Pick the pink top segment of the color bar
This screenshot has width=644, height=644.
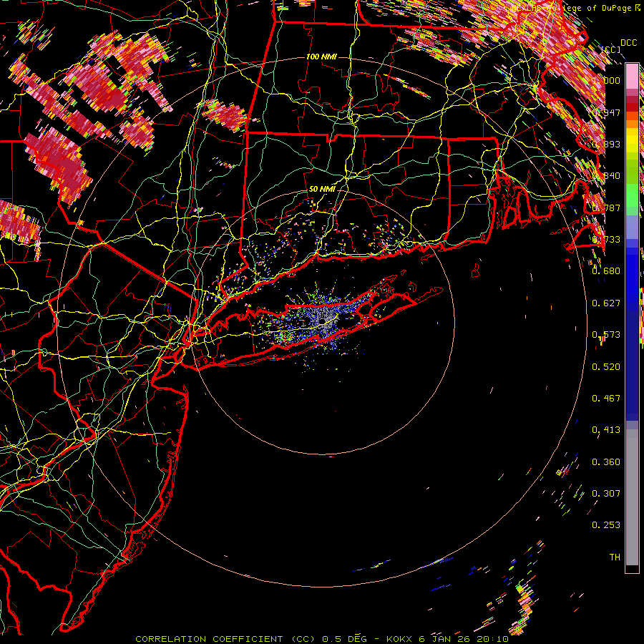click(x=632, y=77)
